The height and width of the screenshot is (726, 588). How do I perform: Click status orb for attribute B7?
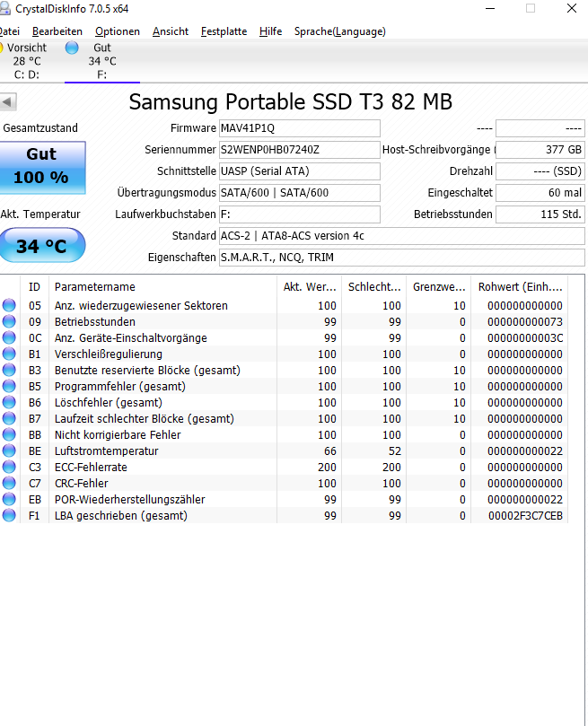tap(9, 418)
